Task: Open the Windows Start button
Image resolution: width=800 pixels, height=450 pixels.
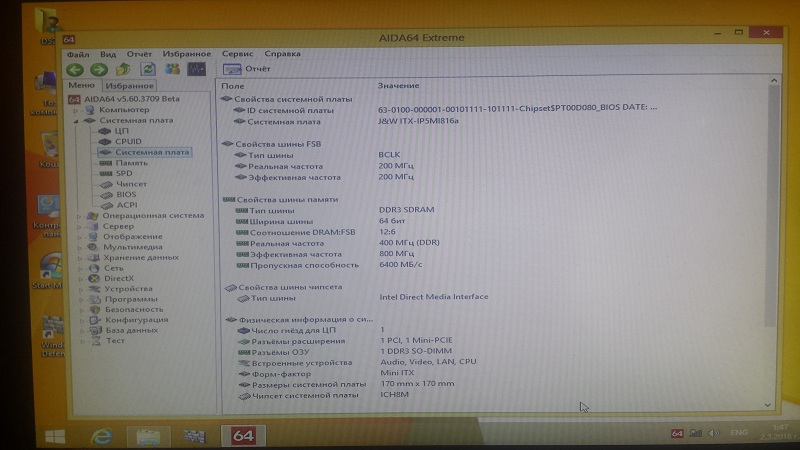Action: pyautogui.click(x=55, y=436)
